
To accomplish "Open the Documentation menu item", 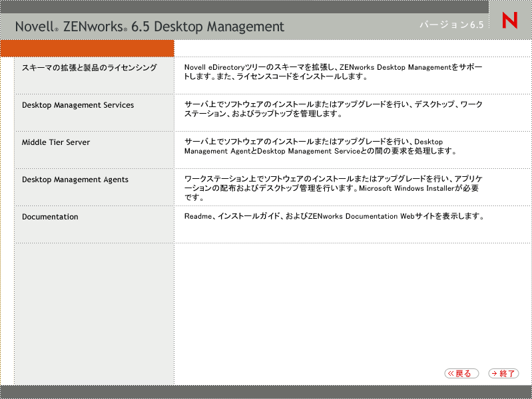I will click(50, 217).
